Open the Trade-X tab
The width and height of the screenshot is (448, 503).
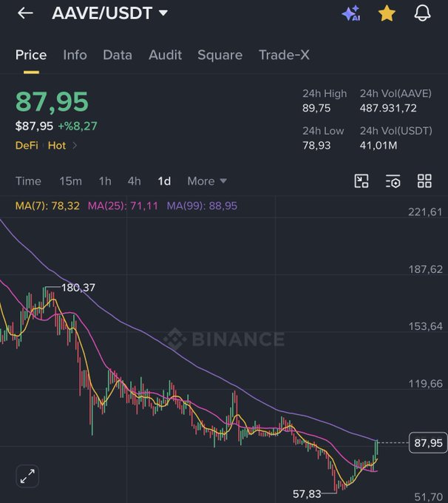(x=284, y=55)
